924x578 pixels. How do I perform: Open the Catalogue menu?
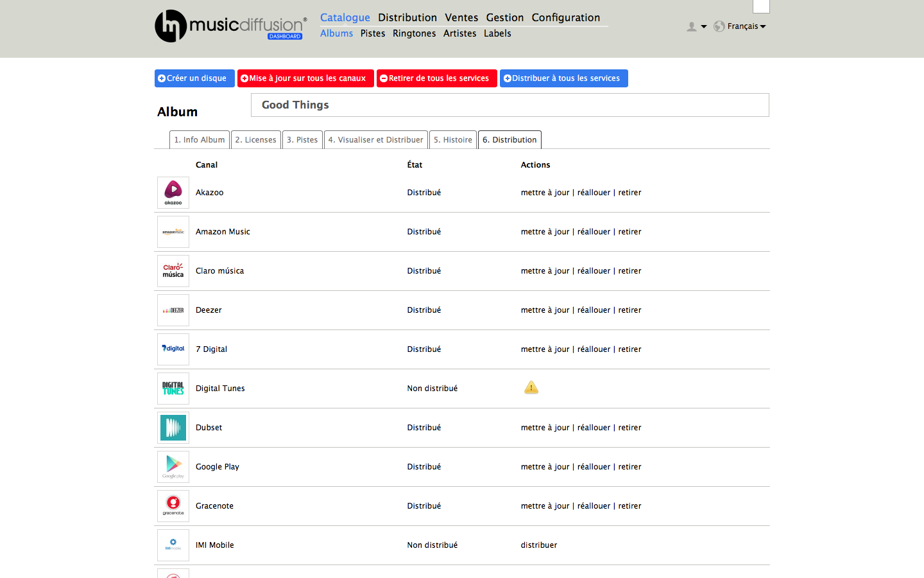coord(345,17)
